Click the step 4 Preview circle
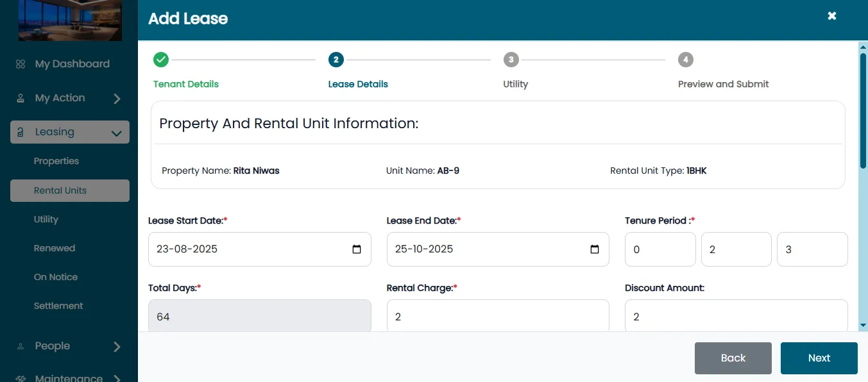This screenshot has width=868, height=382. tap(686, 60)
